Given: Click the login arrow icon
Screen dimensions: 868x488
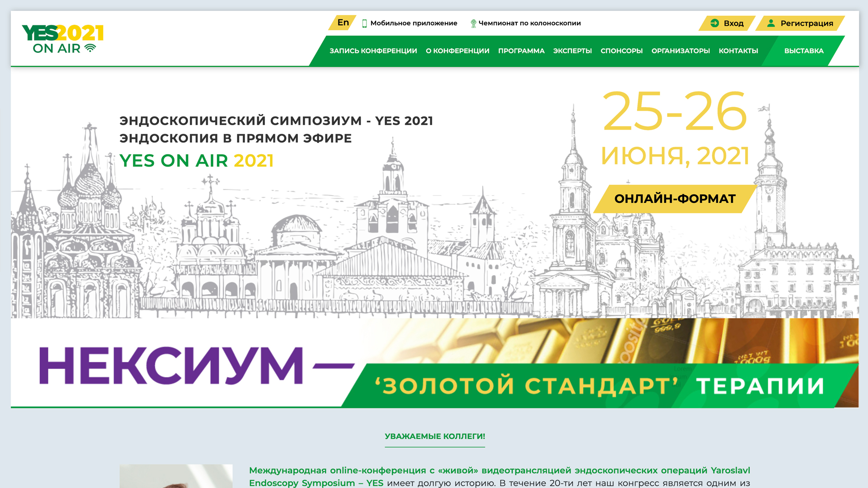Looking at the screenshot, I should point(714,23).
